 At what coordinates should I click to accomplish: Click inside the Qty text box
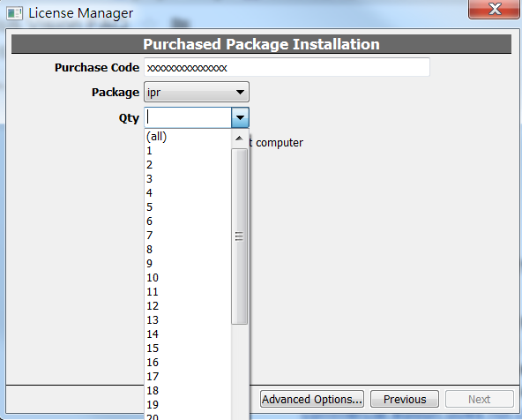click(x=188, y=117)
